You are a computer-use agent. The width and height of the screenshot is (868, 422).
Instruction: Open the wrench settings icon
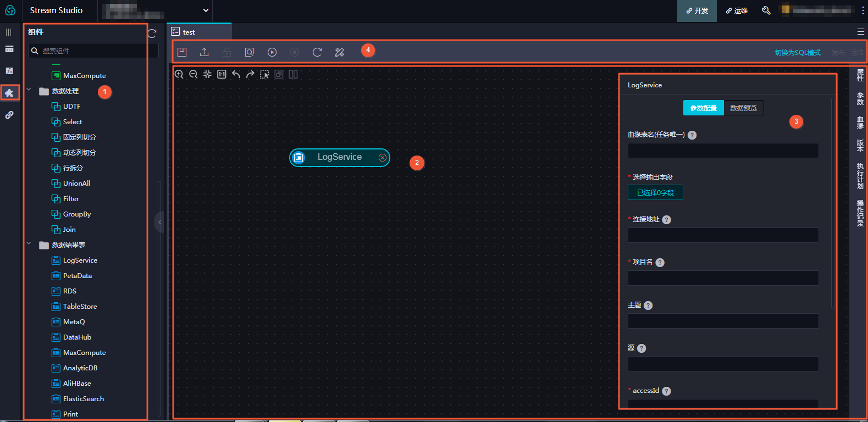click(x=766, y=10)
